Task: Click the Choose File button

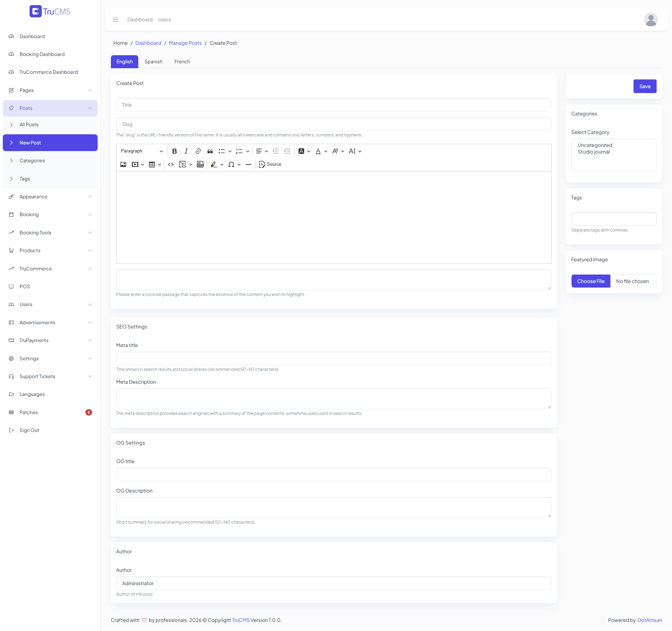Action: tap(591, 281)
